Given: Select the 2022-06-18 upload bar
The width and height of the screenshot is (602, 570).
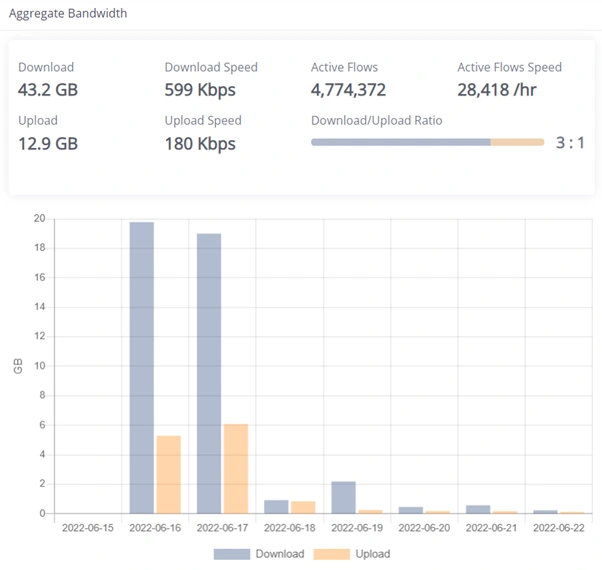Looking at the screenshot, I should pyautogui.click(x=303, y=507).
